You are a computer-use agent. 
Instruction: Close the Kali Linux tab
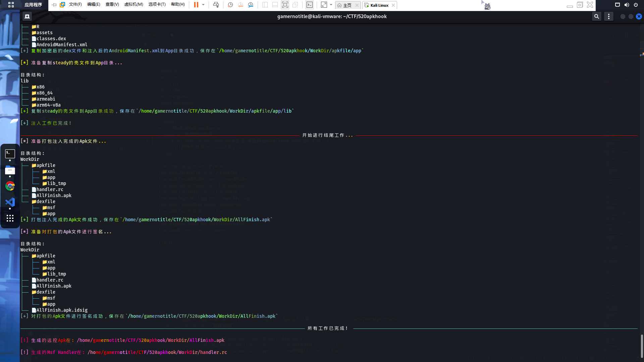(x=393, y=5)
